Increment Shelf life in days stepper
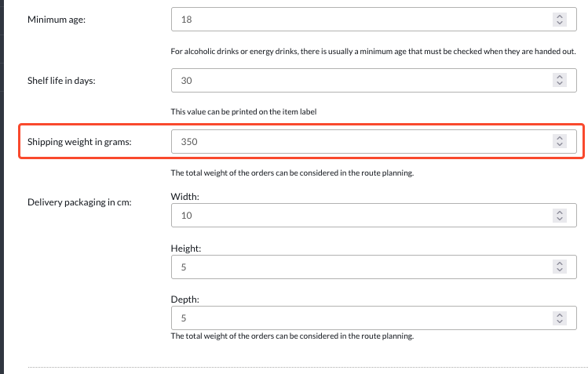Viewport: 588px width, 374px height. (x=560, y=77)
